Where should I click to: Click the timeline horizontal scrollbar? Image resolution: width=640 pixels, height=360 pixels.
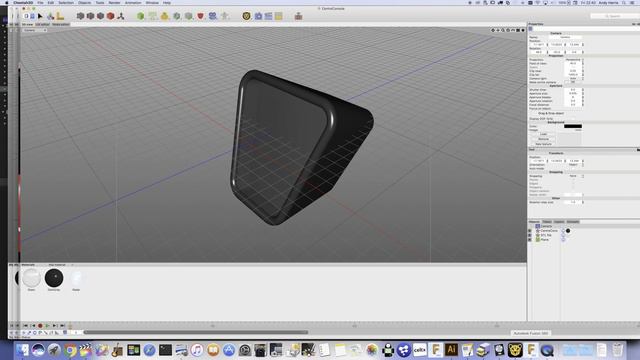(196, 332)
